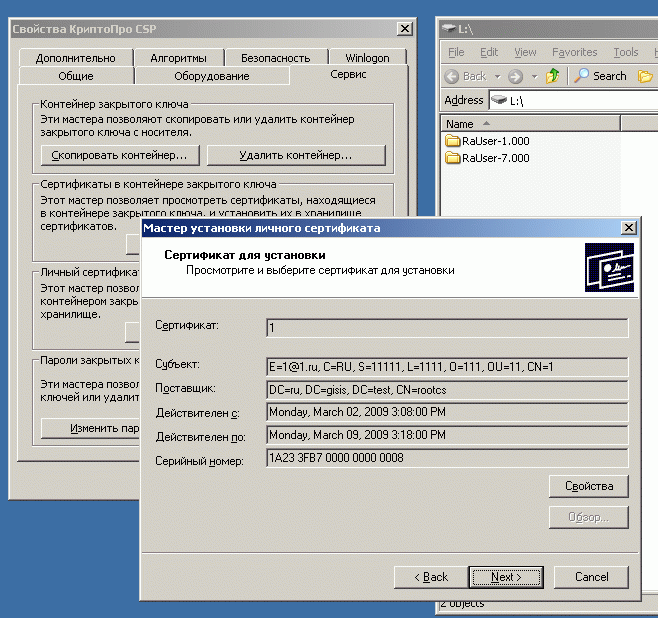Switch to the Общие tab
This screenshot has height=618, width=658.
tap(76, 76)
